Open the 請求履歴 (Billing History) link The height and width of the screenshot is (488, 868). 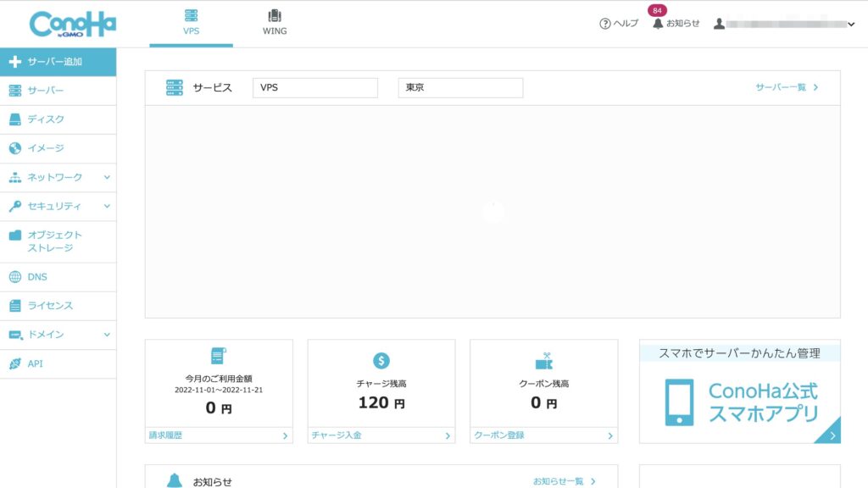169,435
